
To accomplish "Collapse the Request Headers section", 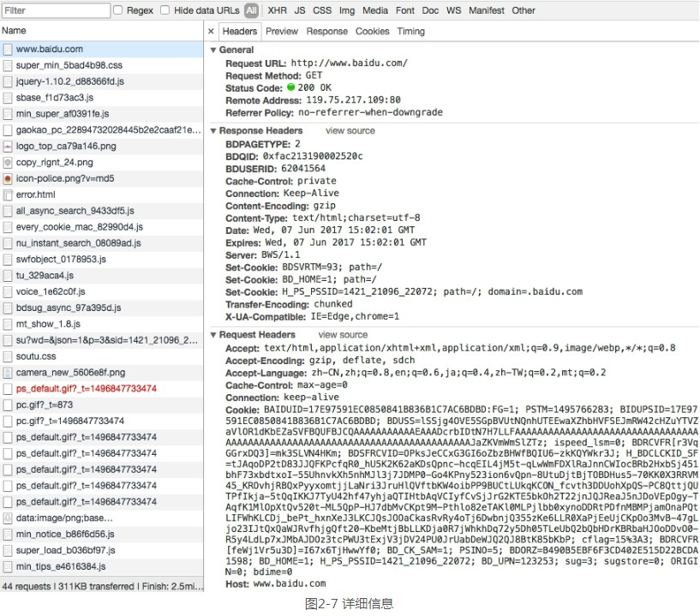I will coord(213,335).
